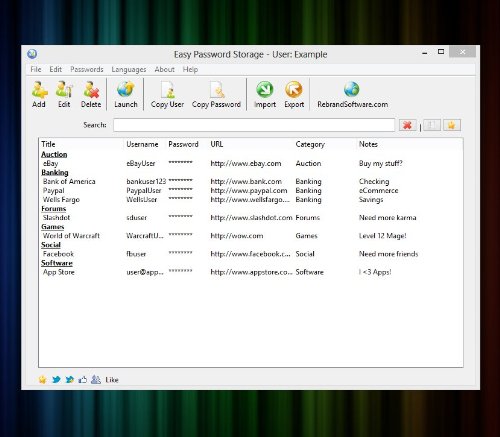This screenshot has height=437, width=500.
Task: Click the Add password toolbar icon
Action: [39, 90]
